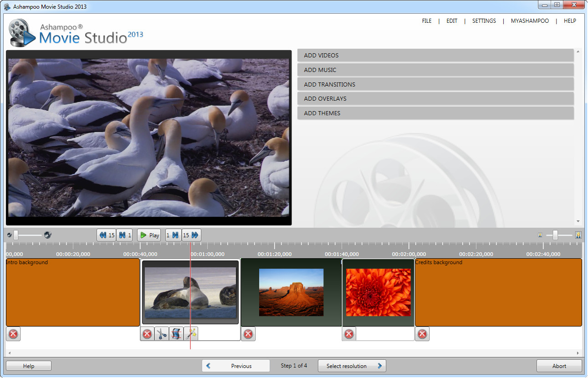Delete the seal video clip
The width and height of the screenshot is (588, 378).
tap(147, 334)
